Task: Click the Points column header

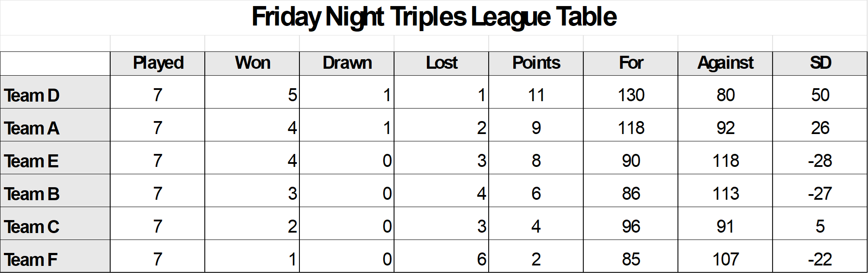Action: [536, 63]
